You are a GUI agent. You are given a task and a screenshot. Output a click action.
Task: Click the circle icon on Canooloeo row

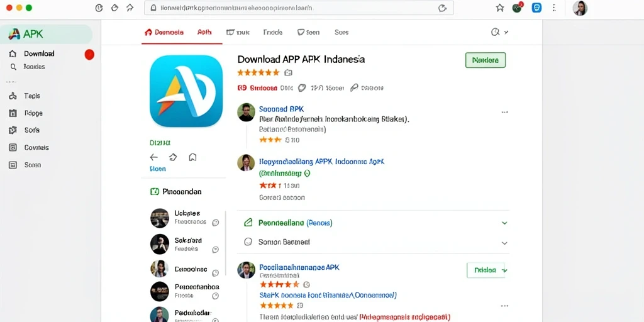[215, 273]
